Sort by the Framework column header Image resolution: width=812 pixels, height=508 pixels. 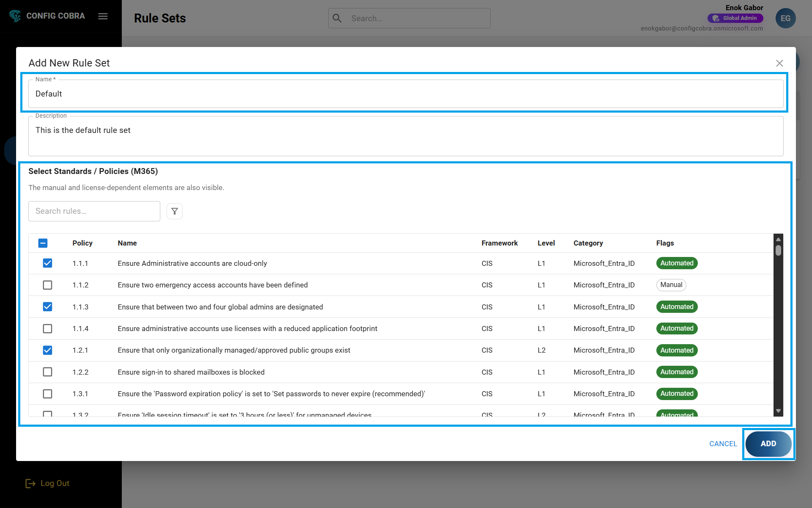tap(499, 243)
